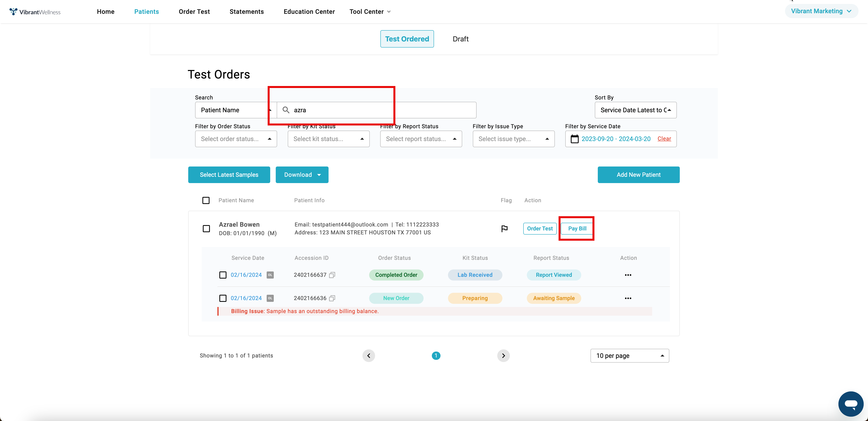This screenshot has width=868, height=421.
Task: Open Statements in the top menu
Action: tap(246, 12)
